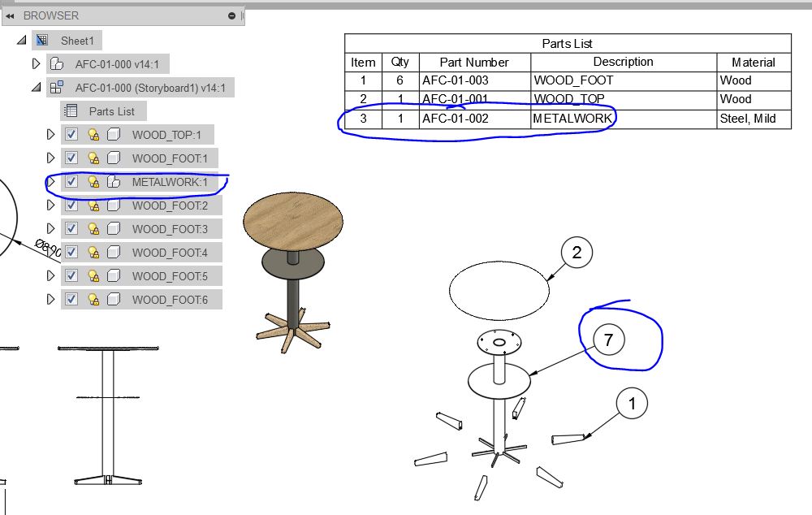This screenshot has height=515, width=812.
Task: Collapse the browser with the double-arrow icon
Action: pos(11,14)
